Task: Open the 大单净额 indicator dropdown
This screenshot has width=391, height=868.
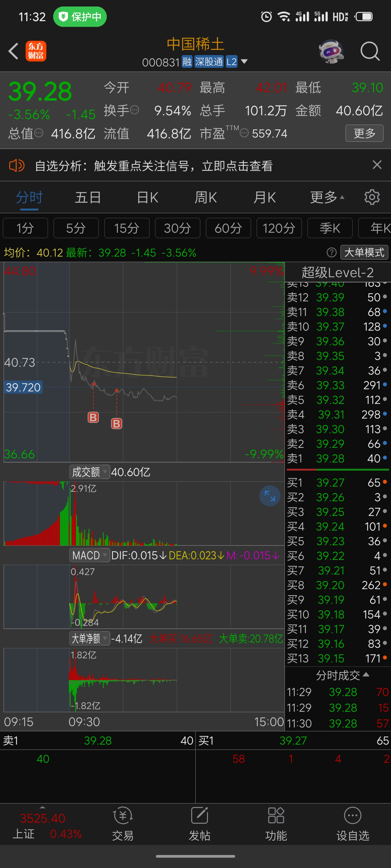Action: [x=89, y=638]
